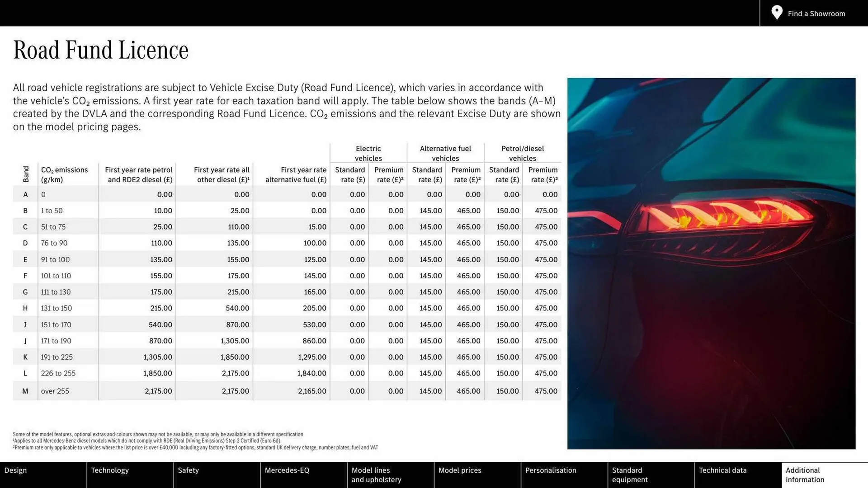Open the Mercedes-EQ section

(x=287, y=470)
